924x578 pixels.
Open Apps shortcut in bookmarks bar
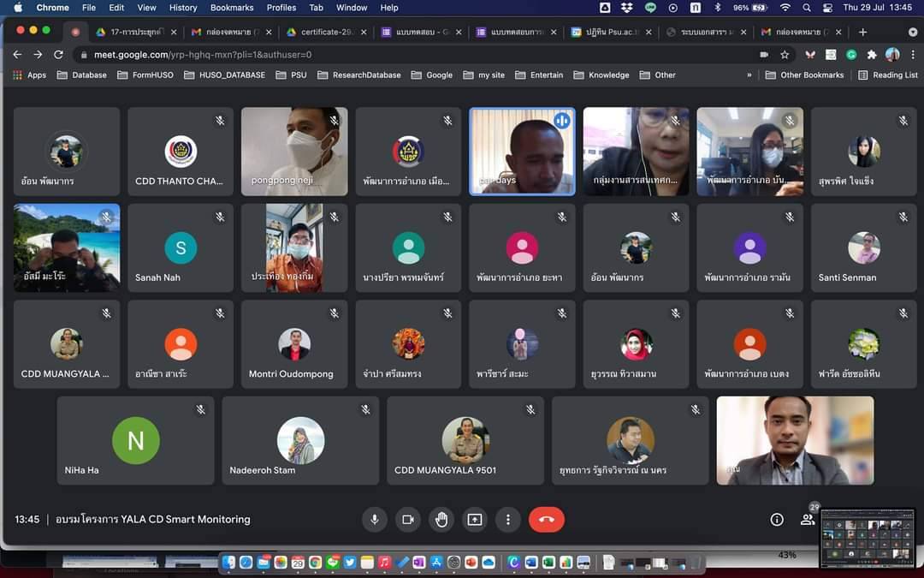click(29, 74)
